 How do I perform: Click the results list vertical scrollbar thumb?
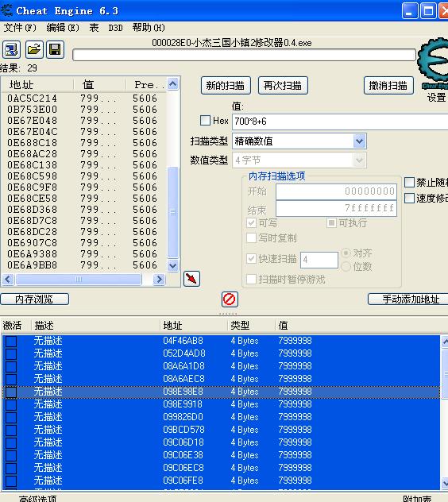point(173,212)
